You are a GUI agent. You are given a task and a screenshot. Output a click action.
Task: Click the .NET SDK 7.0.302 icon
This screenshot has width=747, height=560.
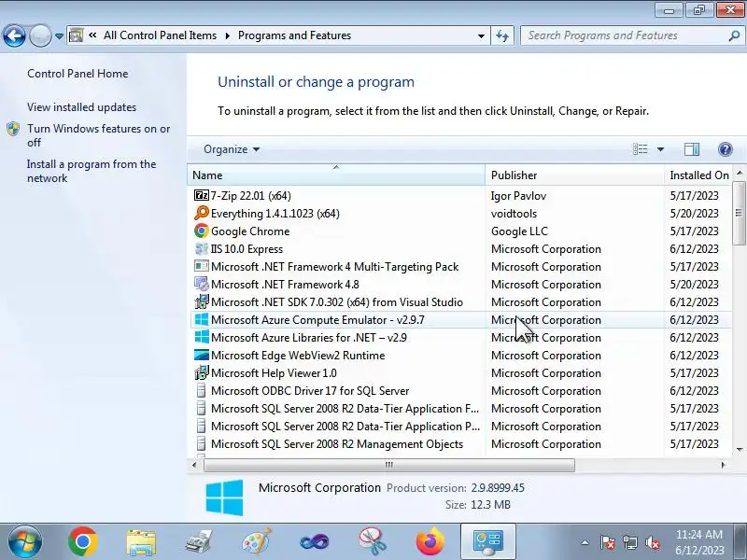coord(202,301)
